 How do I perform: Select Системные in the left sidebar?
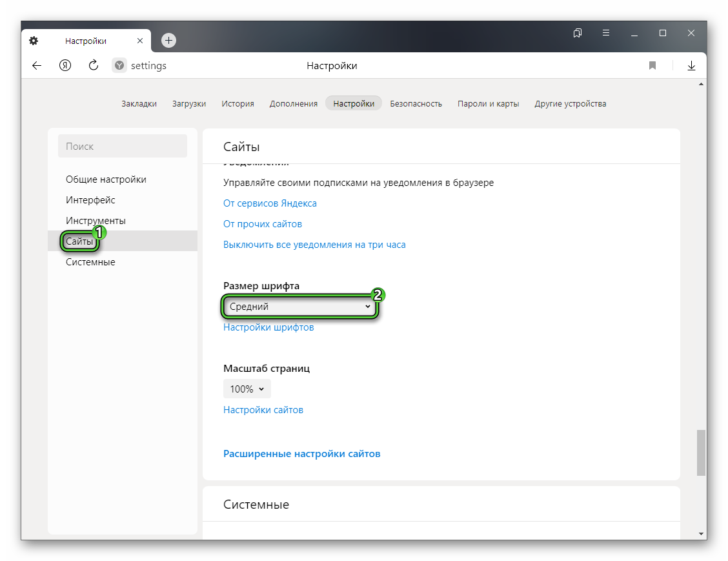90,262
